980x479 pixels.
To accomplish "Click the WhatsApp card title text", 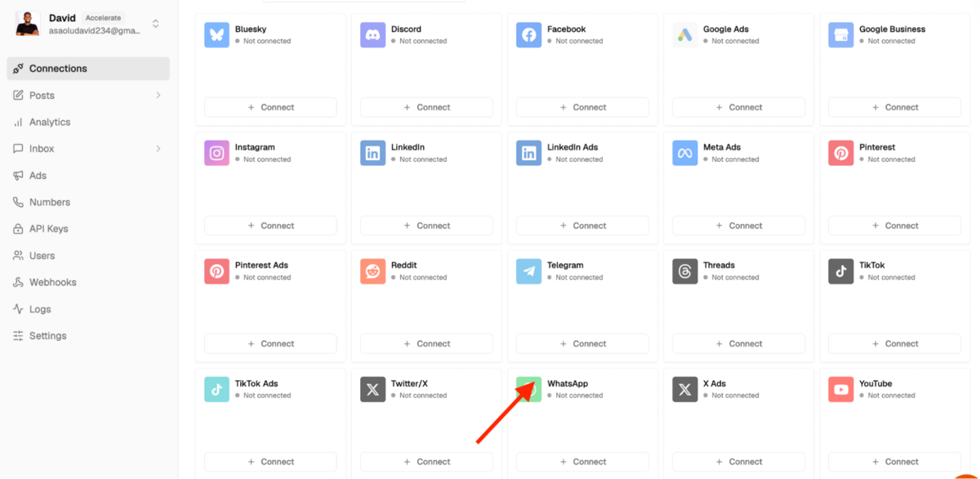I will coord(568,383).
